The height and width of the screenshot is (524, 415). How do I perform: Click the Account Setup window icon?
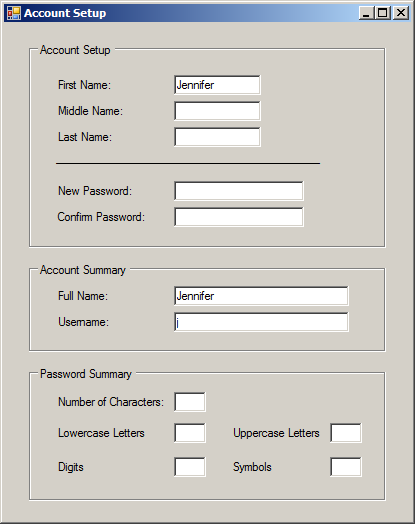14,13
